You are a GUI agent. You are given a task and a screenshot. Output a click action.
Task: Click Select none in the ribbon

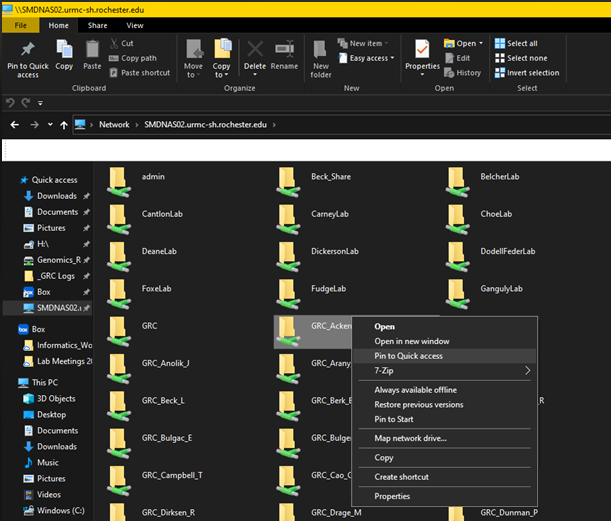pos(521,58)
